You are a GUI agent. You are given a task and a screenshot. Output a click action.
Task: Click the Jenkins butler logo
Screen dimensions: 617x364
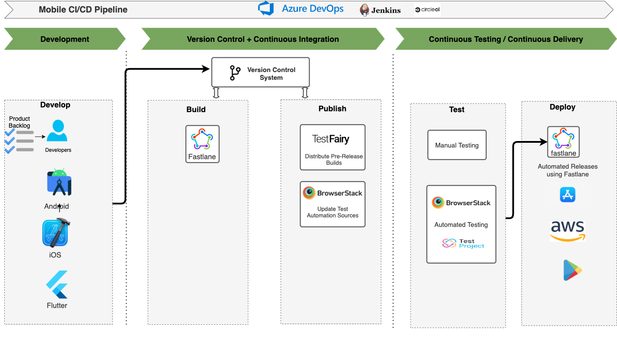click(x=365, y=10)
